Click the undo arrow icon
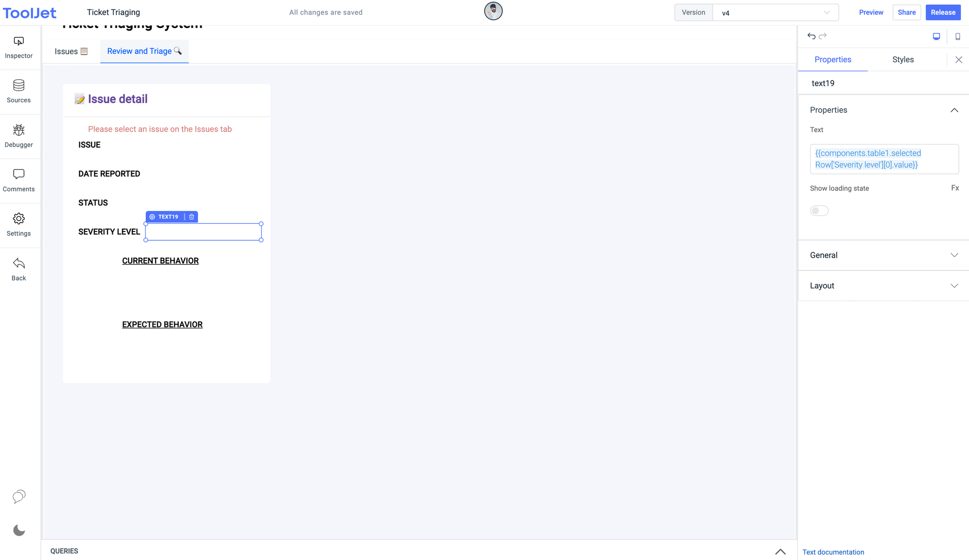 812,36
